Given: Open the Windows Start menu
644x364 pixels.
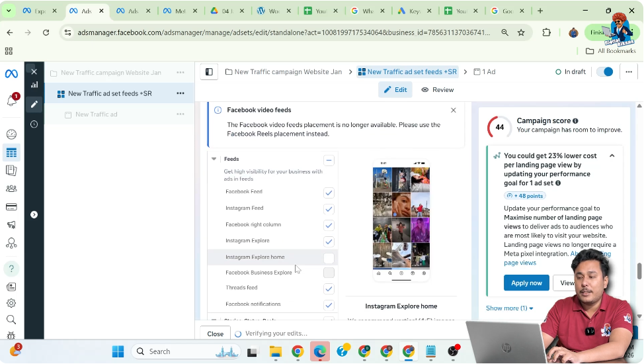Looking at the screenshot, I should pos(118,351).
